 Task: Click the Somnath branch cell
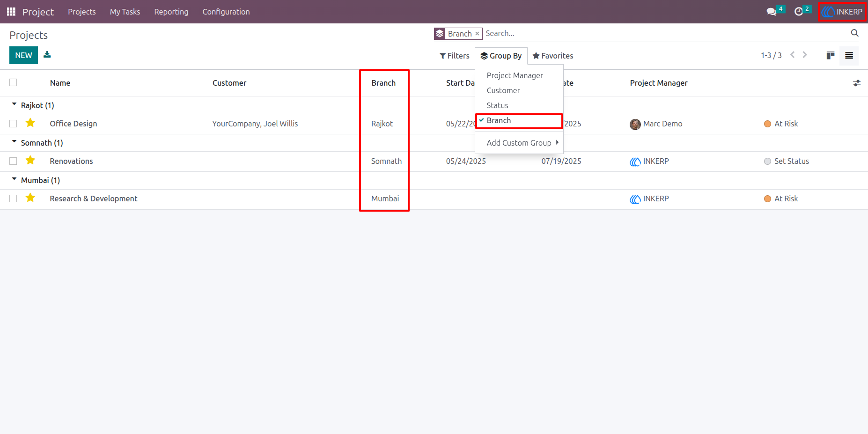(x=386, y=161)
